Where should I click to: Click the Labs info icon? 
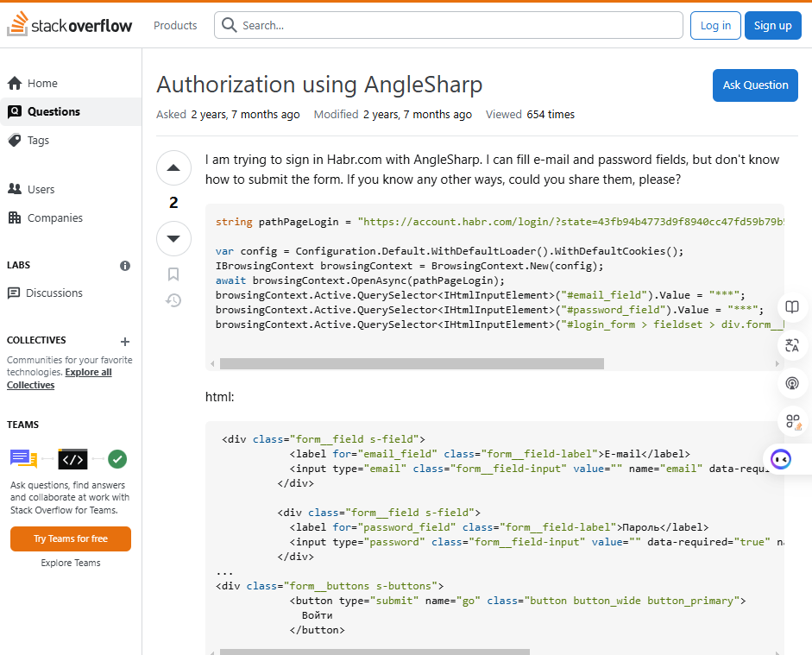point(125,266)
